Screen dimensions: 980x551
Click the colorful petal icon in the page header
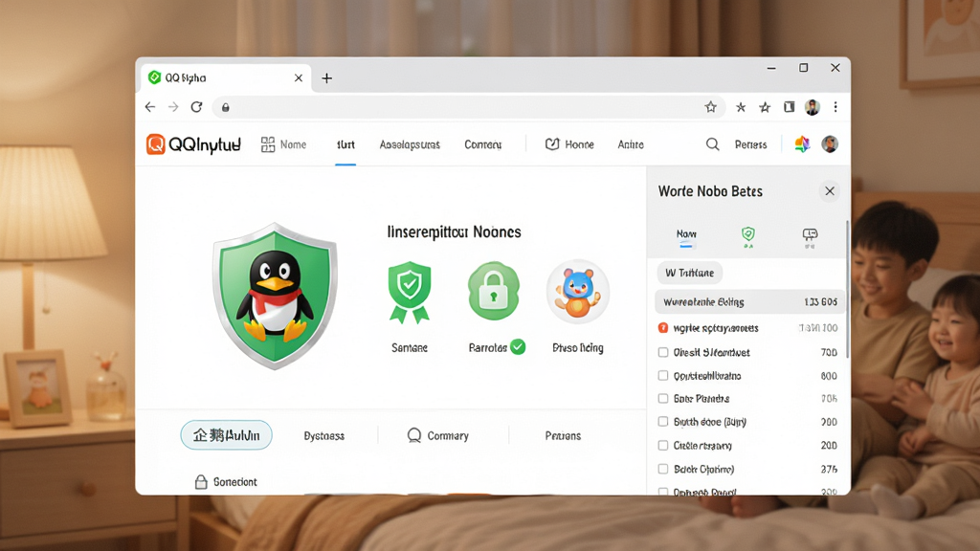point(802,144)
